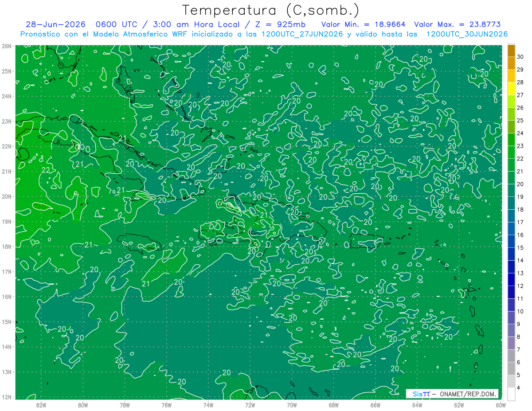This screenshot has height=411, width=532.
Task: Click the "Temperatura (C,somb.)" chart title
Action: [270, 10]
